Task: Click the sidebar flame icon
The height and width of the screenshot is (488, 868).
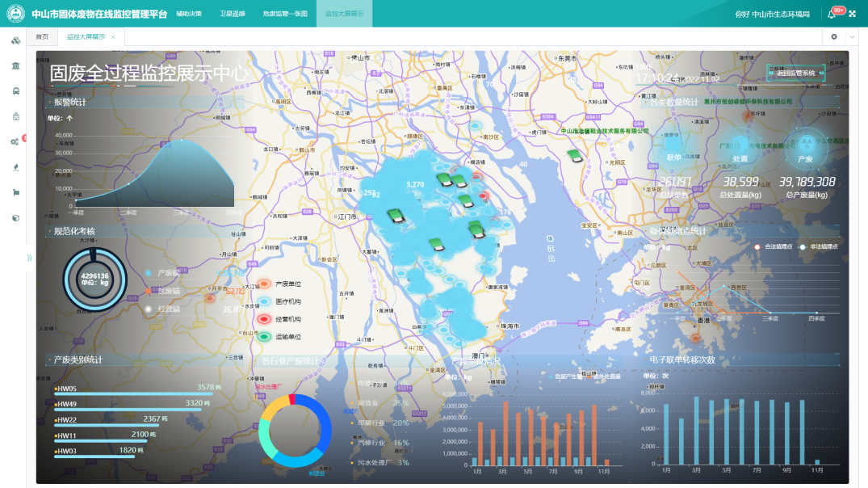Action: coord(15,167)
